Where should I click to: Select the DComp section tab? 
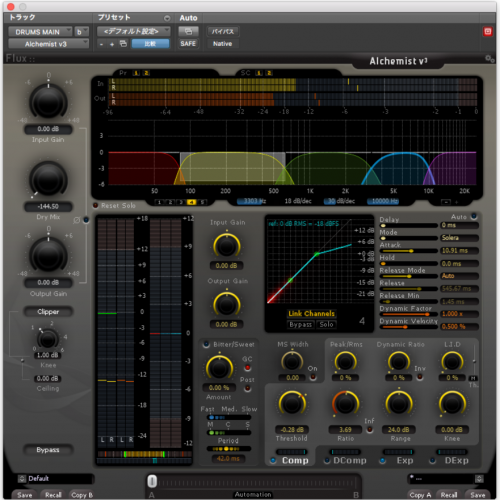(350, 461)
